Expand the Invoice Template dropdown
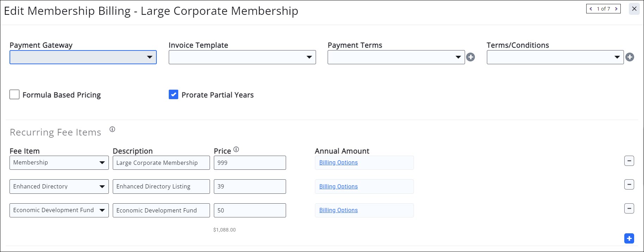This screenshot has height=252, width=644. (x=242, y=57)
